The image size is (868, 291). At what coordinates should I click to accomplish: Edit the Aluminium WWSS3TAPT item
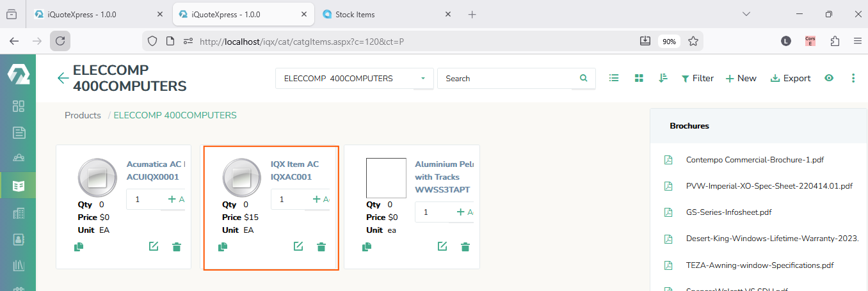click(x=442, y=246)
